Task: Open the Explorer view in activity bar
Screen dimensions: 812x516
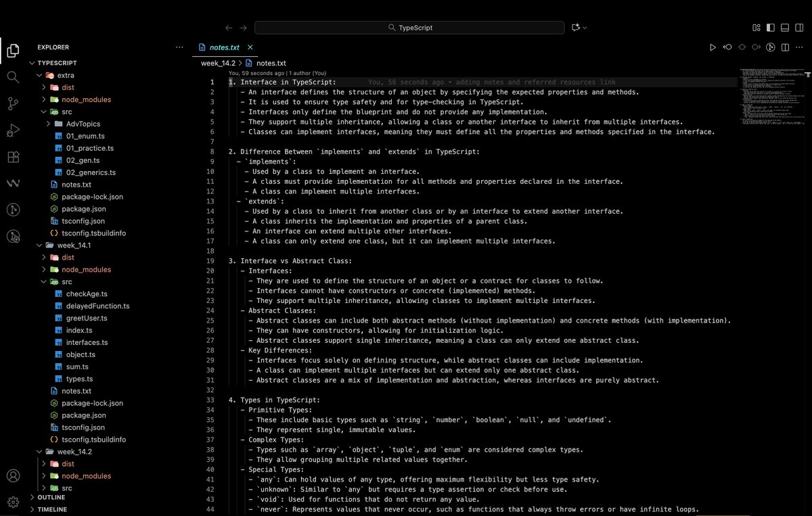Action: 13,50
